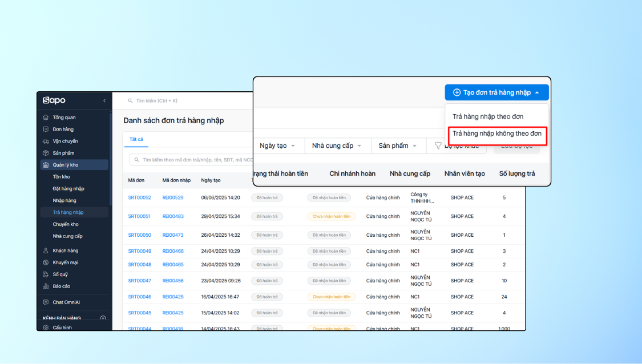
Task: Click the Sản phẩm box icon
Action: 46,153
